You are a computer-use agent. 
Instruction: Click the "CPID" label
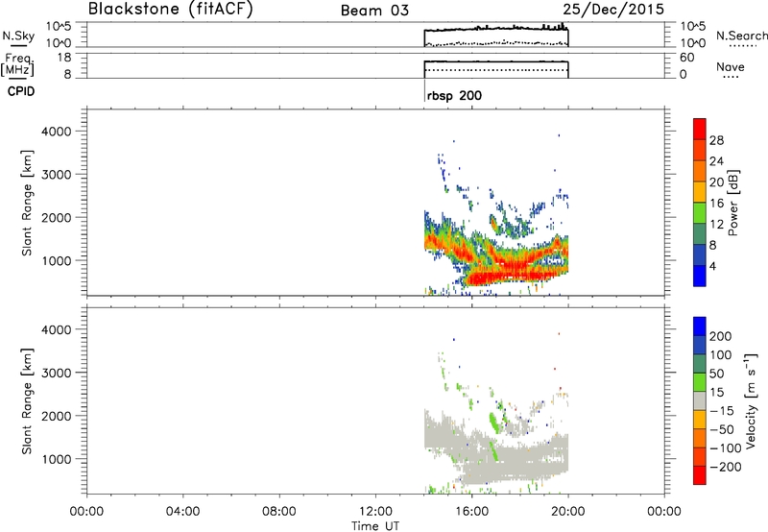(x=21, y=91)
